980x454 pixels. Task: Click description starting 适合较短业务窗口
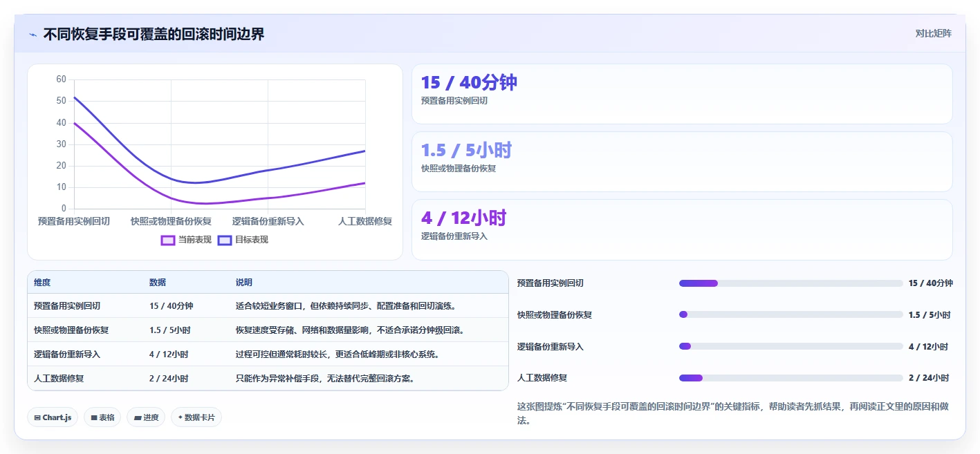click(346, 305)
